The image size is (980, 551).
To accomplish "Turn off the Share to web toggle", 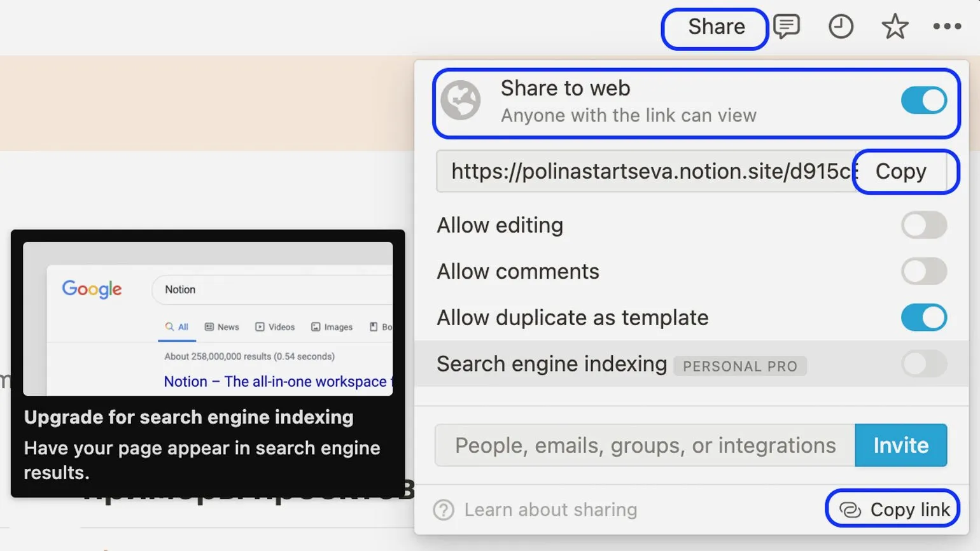I will pos(923,101).
